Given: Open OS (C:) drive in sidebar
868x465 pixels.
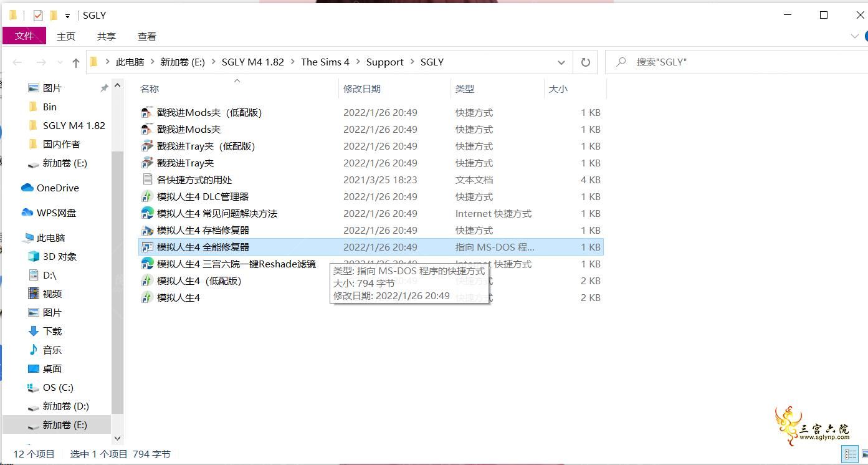Looking at the screenshot, I should [58, 388].
